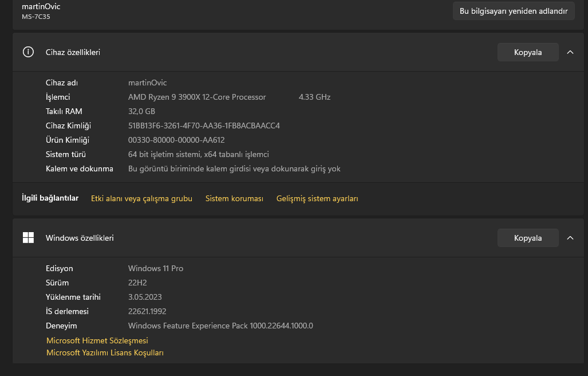
Task: Click the Sürüm label
Action: [x=57, y=283]
